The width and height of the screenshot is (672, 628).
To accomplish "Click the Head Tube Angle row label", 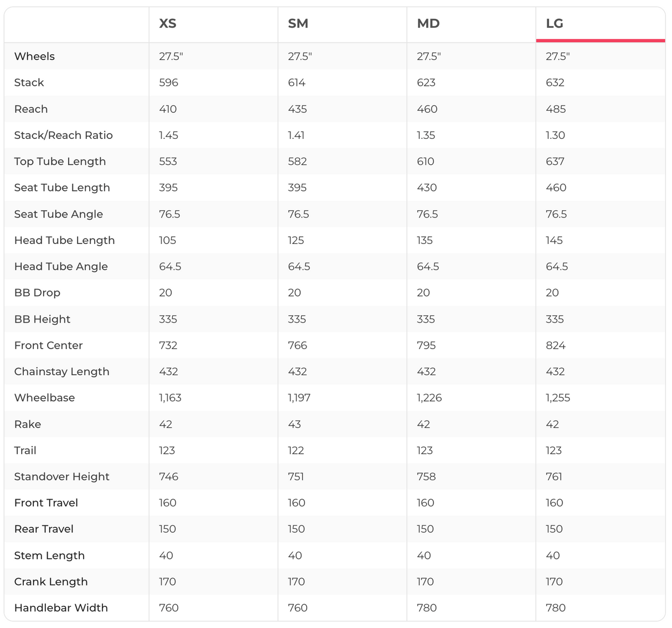I will (x=61, y=267).
